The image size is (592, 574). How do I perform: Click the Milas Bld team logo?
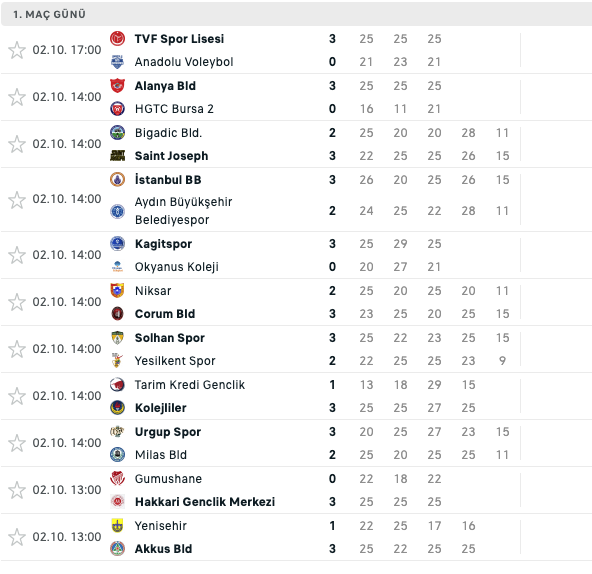pyautogui.click(x=117, y=455)
